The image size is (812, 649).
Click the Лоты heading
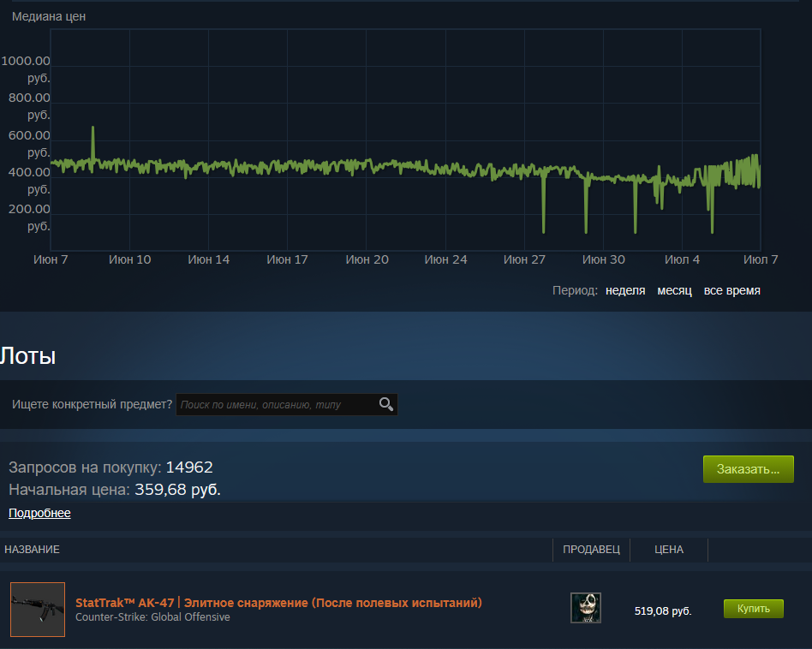(28, 356)
